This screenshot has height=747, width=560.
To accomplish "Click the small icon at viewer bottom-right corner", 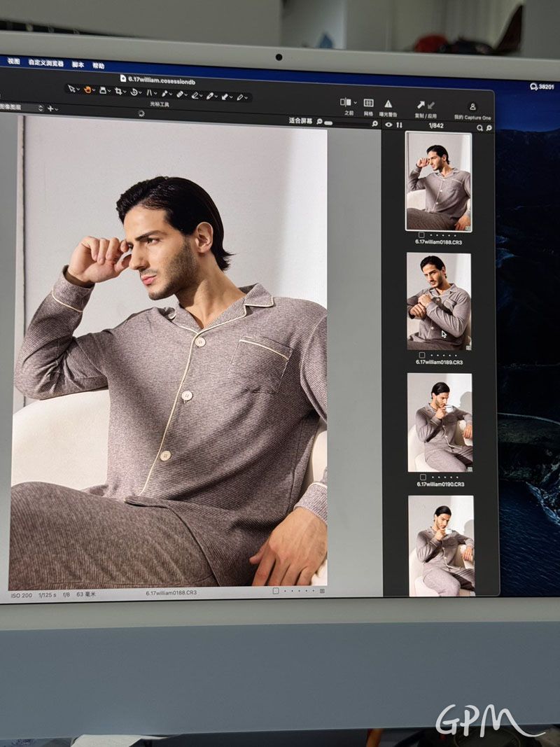I will (323, 591).
